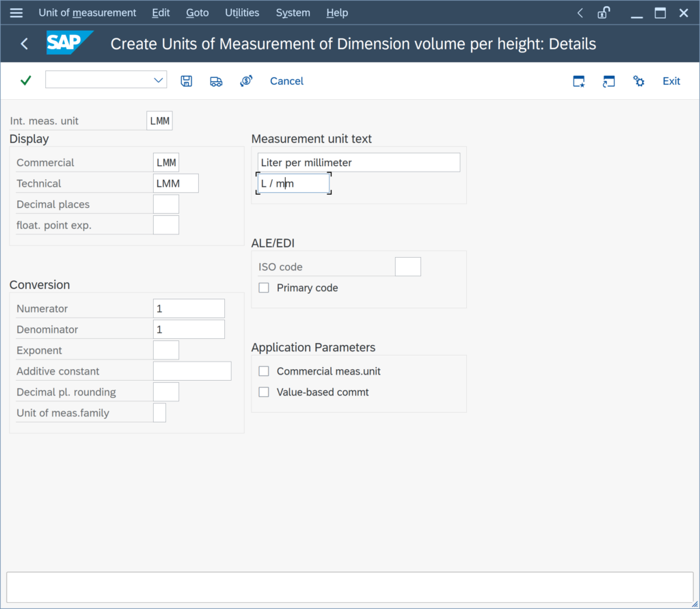The width and height of the screenshot is (700, 609).
Task: Maximize the SAP window
Action: [660, 13]
